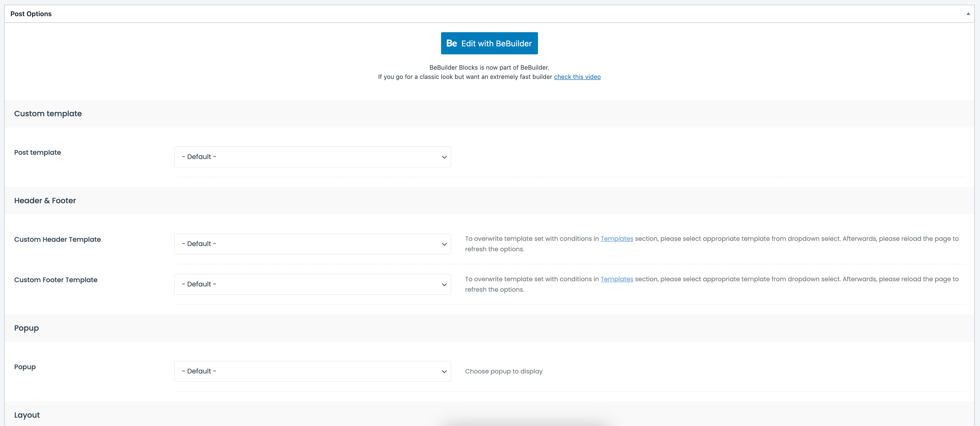
Task: Follow Templates link in Custom Header description
Action: (617, 239)
